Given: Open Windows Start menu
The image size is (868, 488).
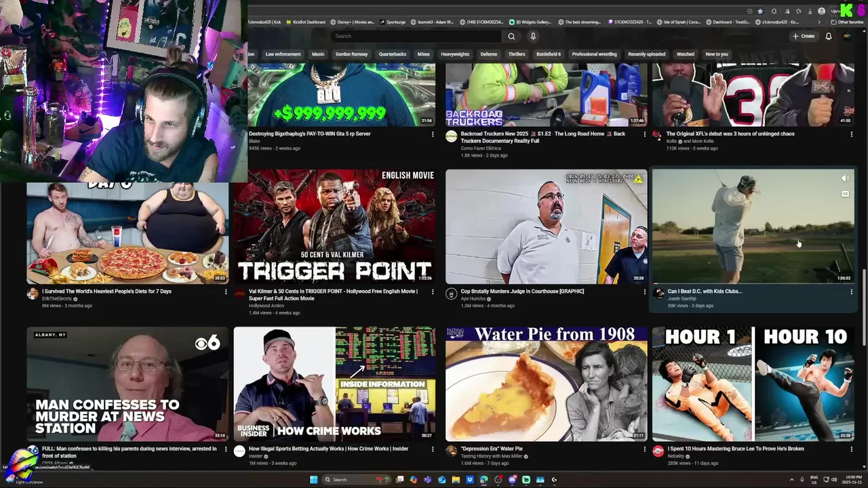Looking at the screenshot, I should click(313, 480).
